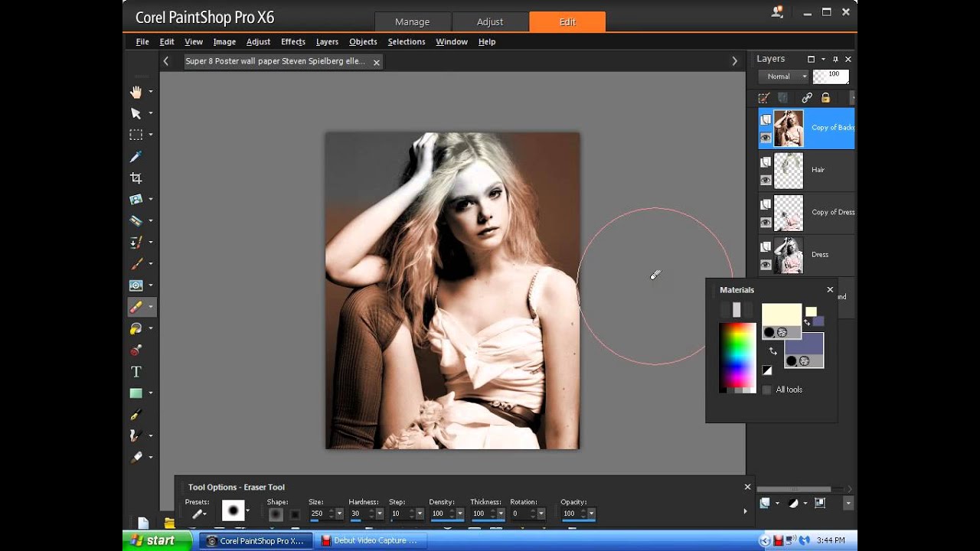Image resolution: width=980 pixels, height=551 pixels.
Task: Select the Dropper tool
Action: click(136, 156)
